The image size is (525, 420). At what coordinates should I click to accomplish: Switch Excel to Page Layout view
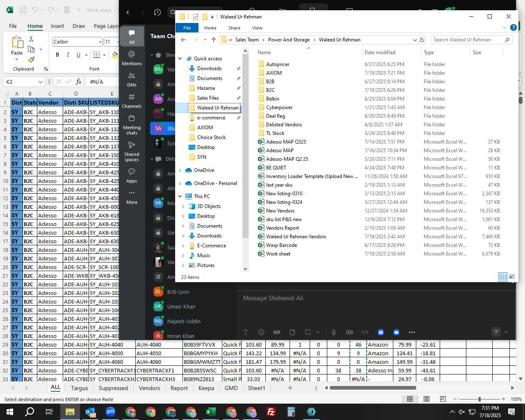427,399
